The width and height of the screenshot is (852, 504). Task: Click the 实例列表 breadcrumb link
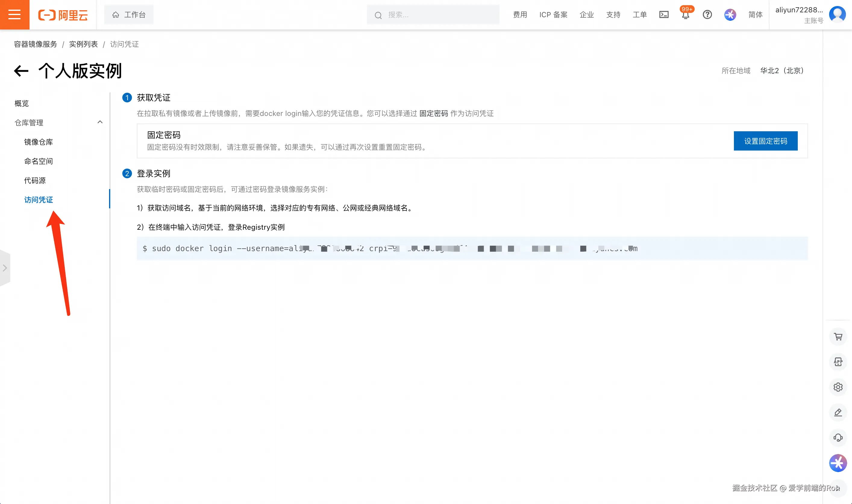[83, 44]
